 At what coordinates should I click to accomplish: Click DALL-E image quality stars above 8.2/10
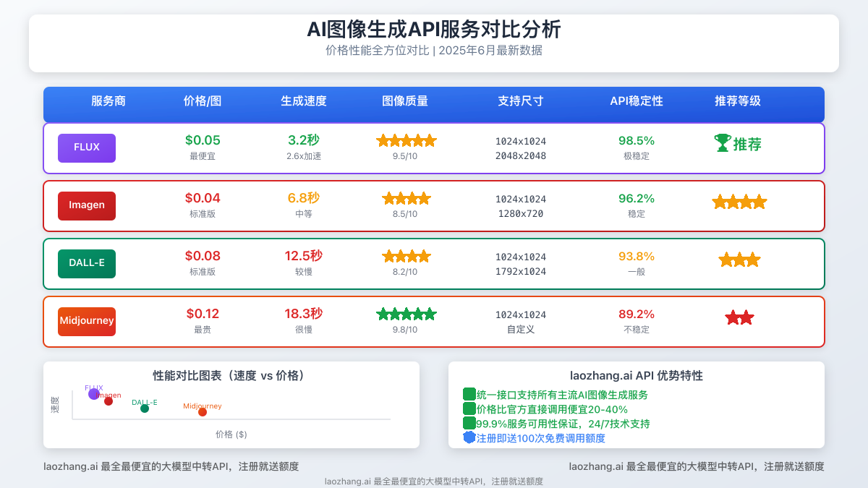tap(406, 256)
